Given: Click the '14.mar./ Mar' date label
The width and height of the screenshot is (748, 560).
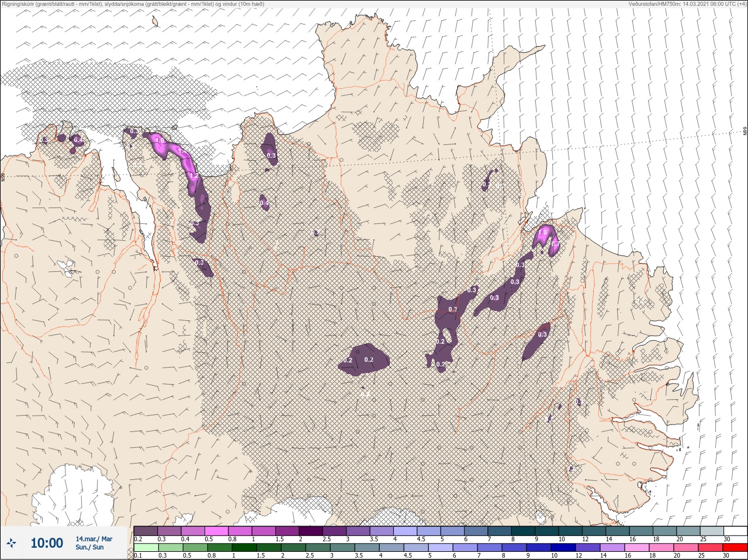Looking at the screenshot, I should pos(93,539).
